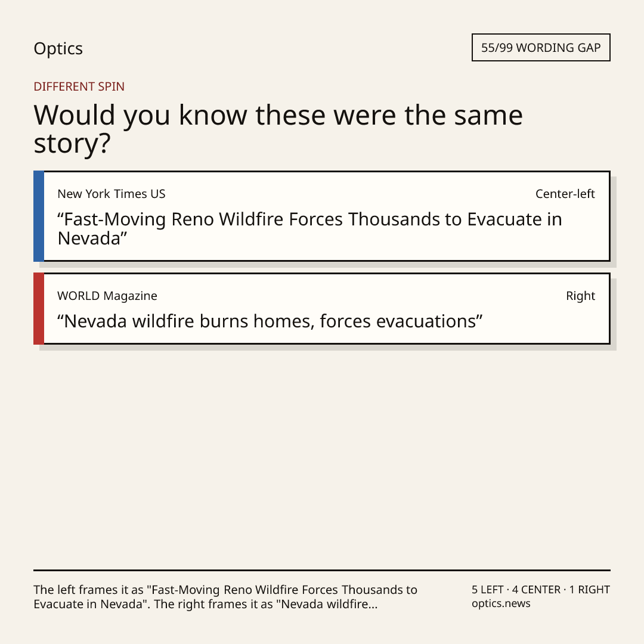Click the footer framing summary text
The image size is (644, 644).
click(225, 597)
